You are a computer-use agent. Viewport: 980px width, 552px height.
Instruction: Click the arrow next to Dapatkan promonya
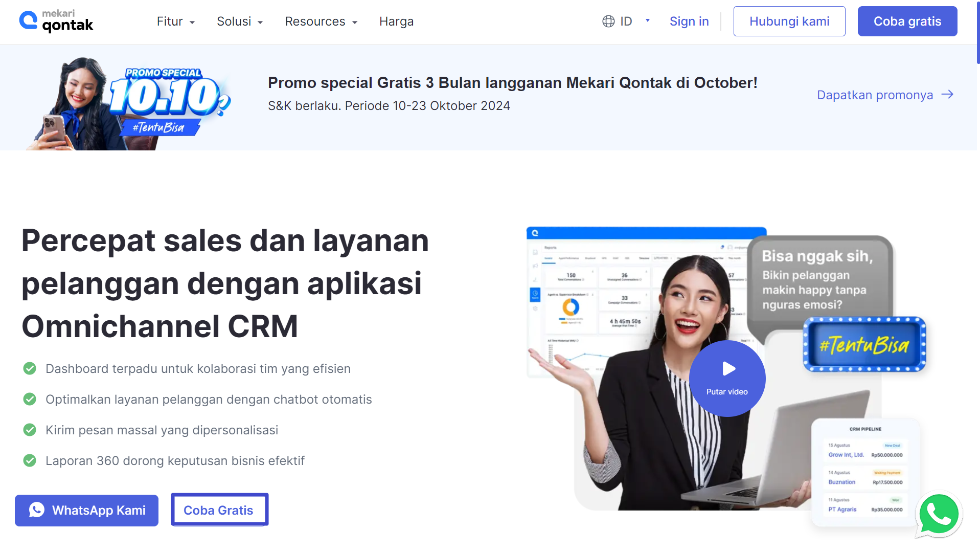pos(947,95)
